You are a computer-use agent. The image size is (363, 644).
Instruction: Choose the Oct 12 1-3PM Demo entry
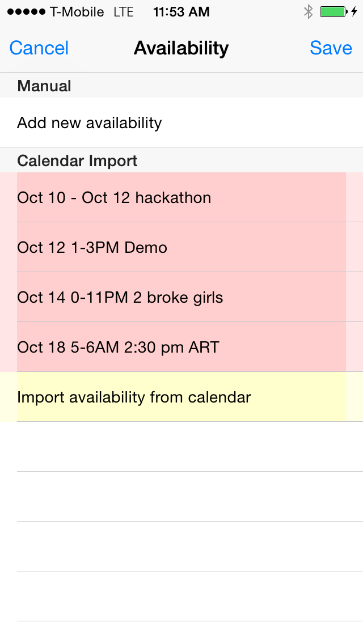point(92,248)
